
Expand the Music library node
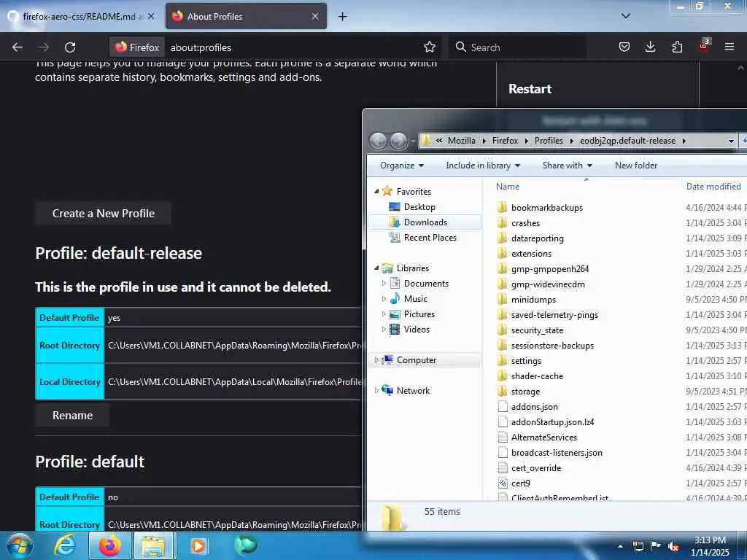384,298
